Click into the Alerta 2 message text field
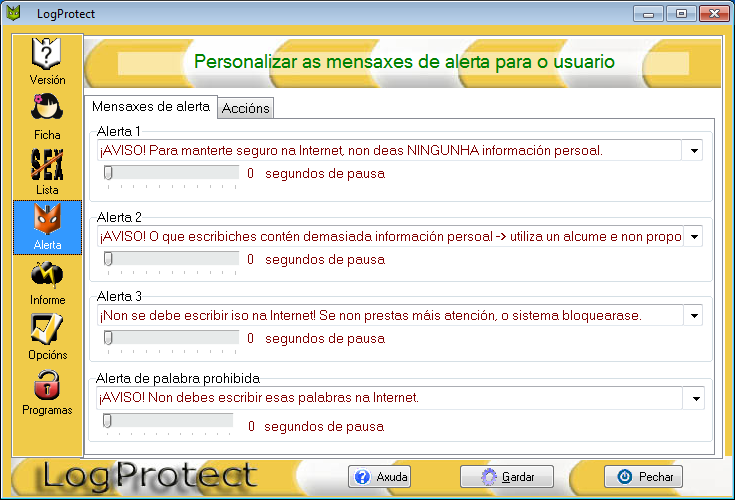The image size is (735, 500). (390, 236)
